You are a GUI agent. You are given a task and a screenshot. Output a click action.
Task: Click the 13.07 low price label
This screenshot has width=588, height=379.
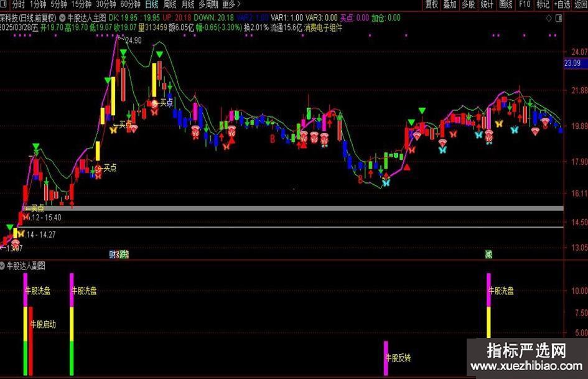(x=14, y=248)
